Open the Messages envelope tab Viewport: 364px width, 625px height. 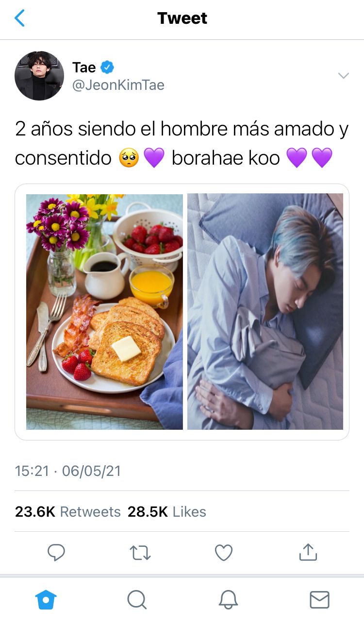click(x=319, y=600)
